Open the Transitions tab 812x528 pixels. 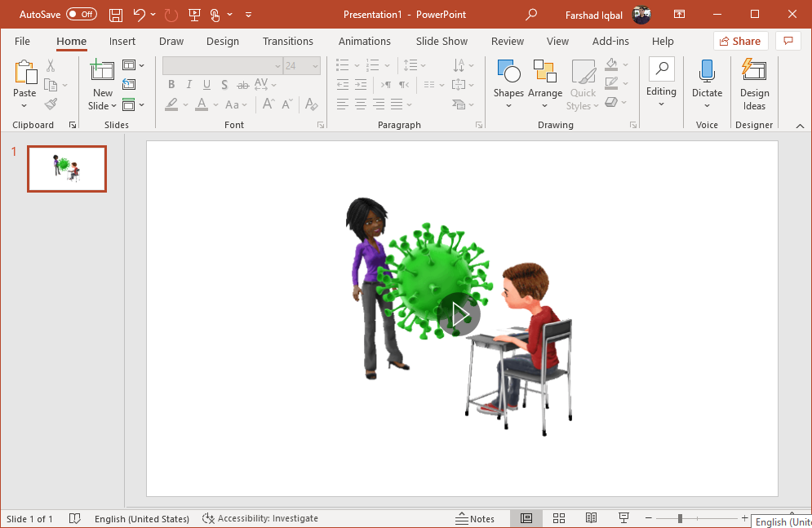point(287,41)
